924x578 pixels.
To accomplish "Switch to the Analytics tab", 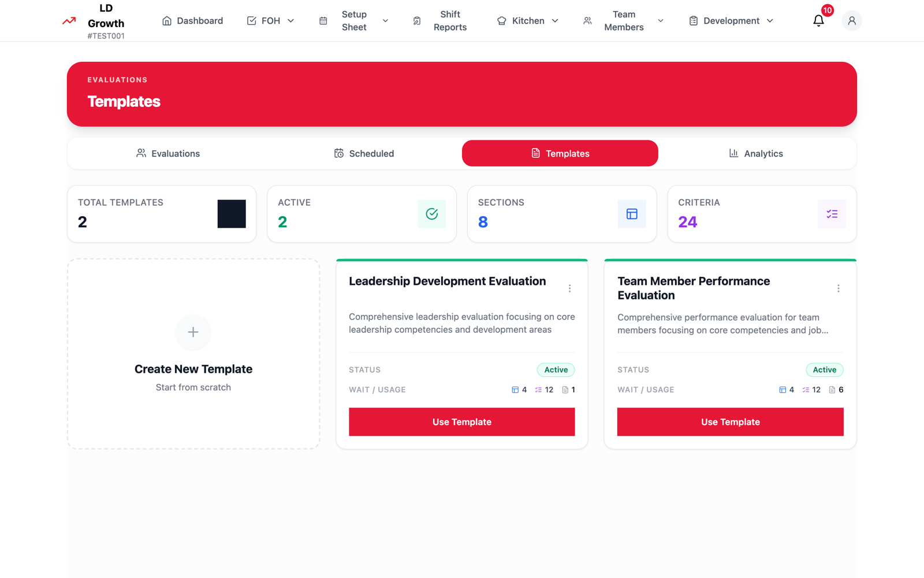I will pyautogui.click(x=756, y=153).
